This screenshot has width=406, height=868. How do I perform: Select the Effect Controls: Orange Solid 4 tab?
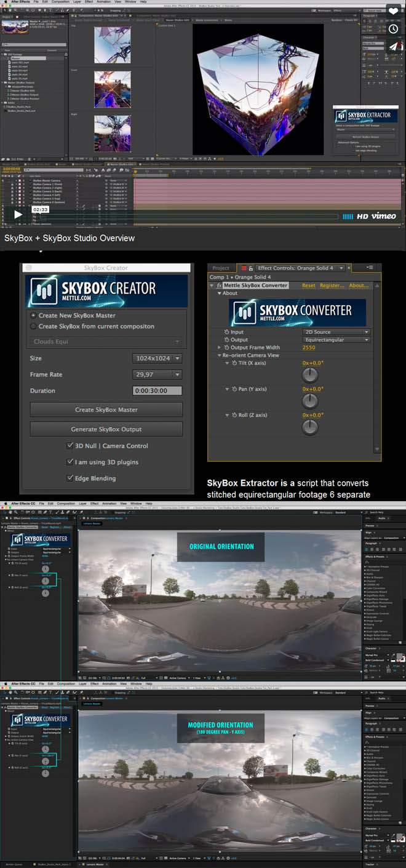coord(295,268)
